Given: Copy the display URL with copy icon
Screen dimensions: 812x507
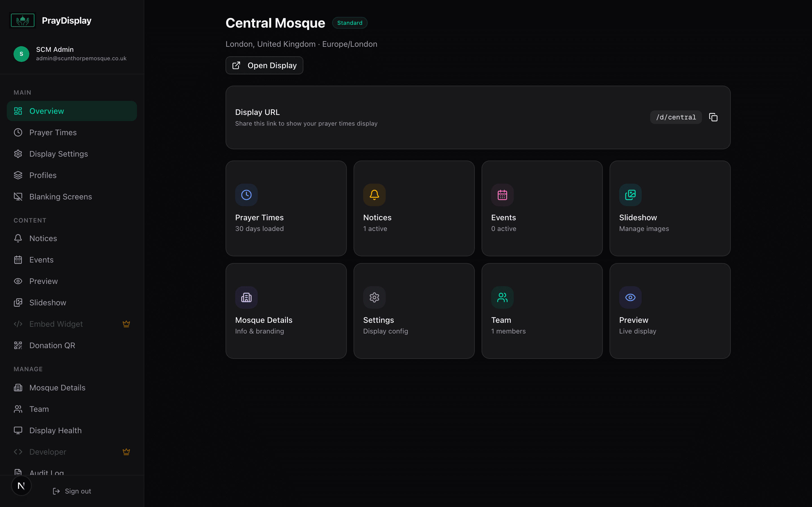Looking at the screenshot, I should (x=713, y=117).
